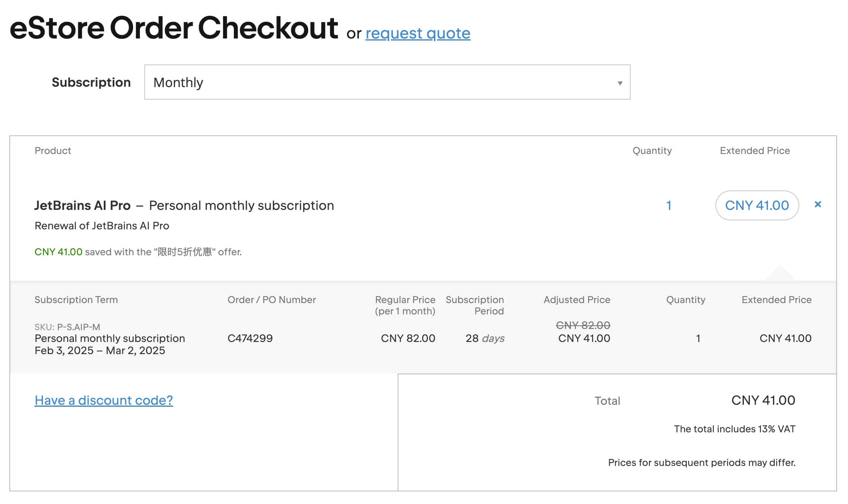Click the Subscription field label
Viewport: 848px width, 504px height.
pyautogui.click(x=91, y=82)
